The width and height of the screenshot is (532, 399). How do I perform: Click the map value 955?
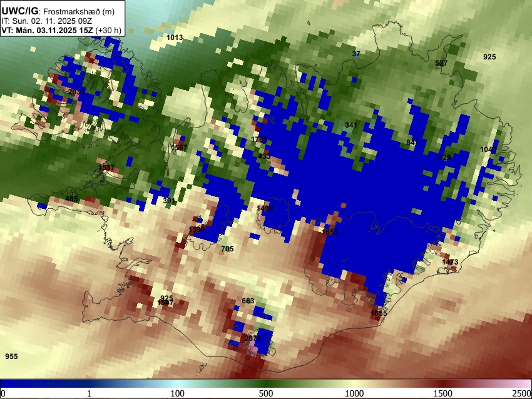[11, 356]
